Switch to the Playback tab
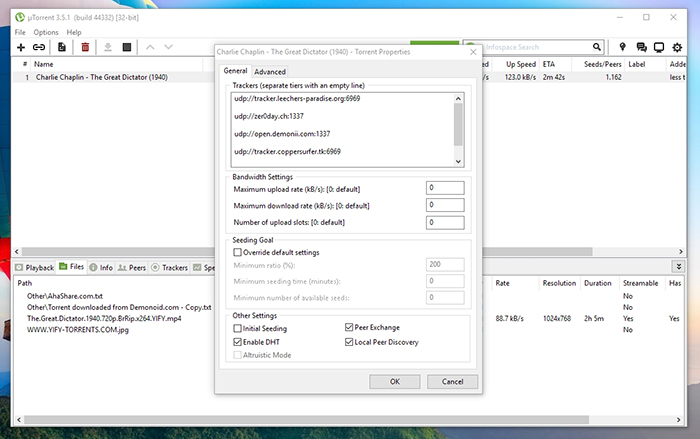Image resolution: width=700 pixels, height=439 pixels. tap(34, 268)
